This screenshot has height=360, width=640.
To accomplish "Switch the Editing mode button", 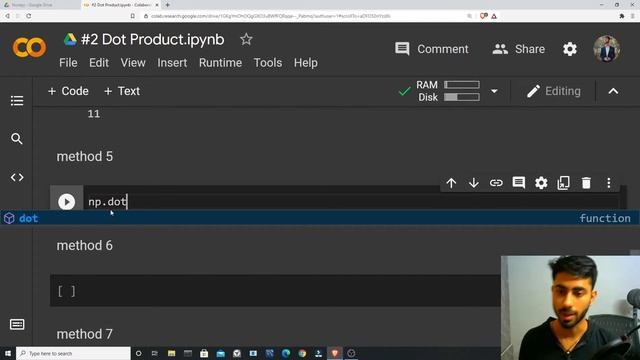I will point(553,91).
